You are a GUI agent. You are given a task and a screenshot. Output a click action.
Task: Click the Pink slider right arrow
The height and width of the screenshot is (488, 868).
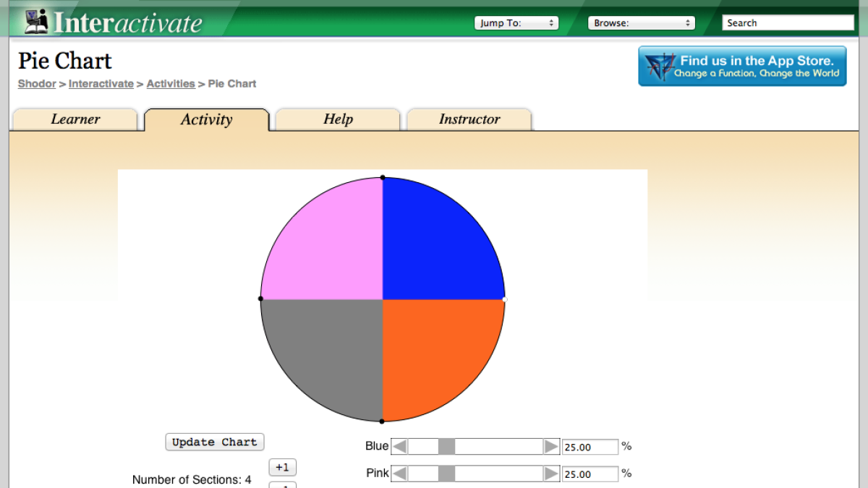(x=551, y=473)
